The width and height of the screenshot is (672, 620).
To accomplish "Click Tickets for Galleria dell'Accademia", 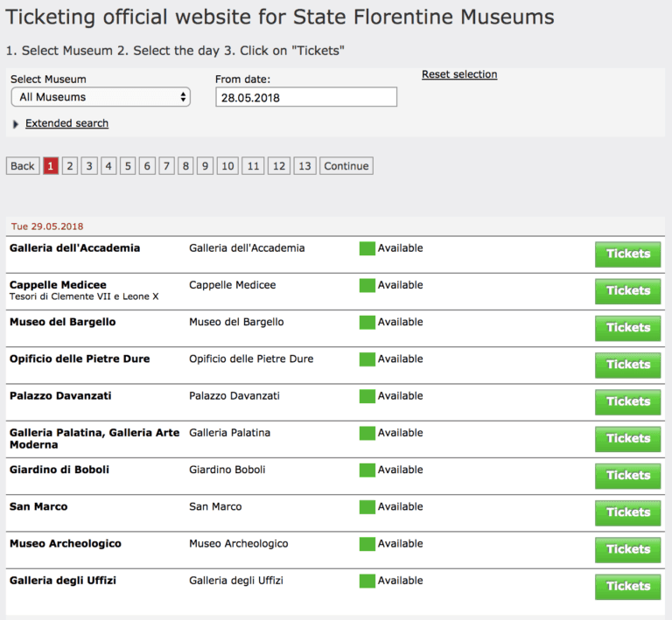I will 627,254.
